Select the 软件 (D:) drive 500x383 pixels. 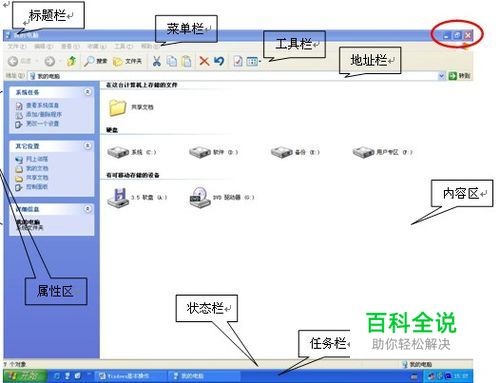click(x=213, y=152)
